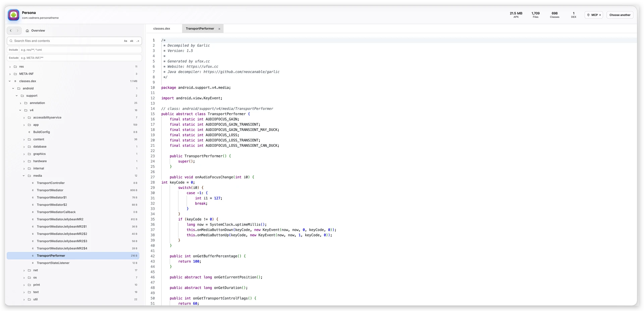Collapse the android folder
The image size is (644, 311).
pos(13,89)
